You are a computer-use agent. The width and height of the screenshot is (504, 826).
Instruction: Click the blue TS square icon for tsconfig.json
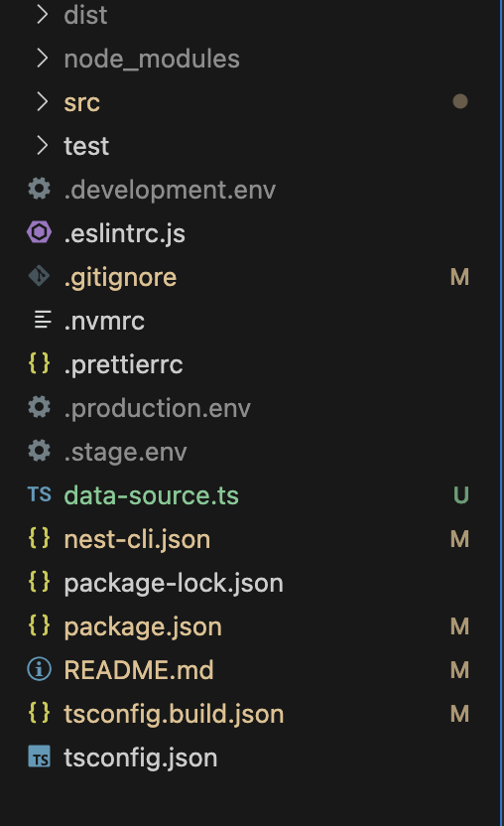[39, 757]
